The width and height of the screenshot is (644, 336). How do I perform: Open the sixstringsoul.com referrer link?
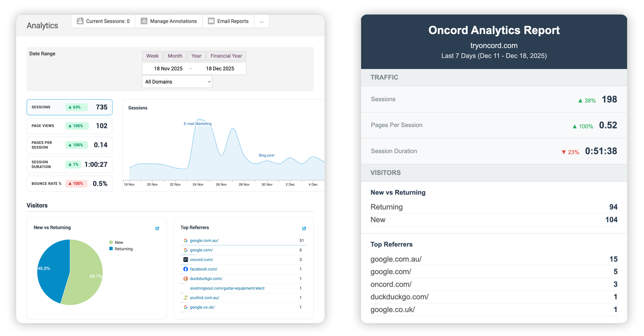[x=227, y=288]
